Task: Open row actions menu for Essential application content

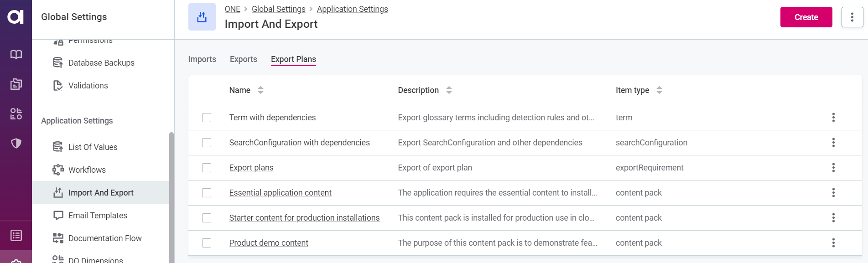Action: [833, 193]
